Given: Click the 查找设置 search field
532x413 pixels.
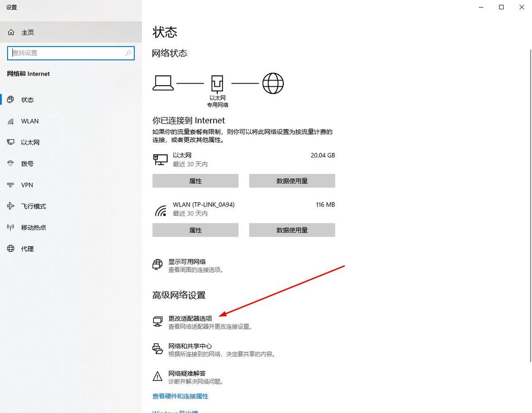Looking at the screenshot, I should click(x=71, y=53).
